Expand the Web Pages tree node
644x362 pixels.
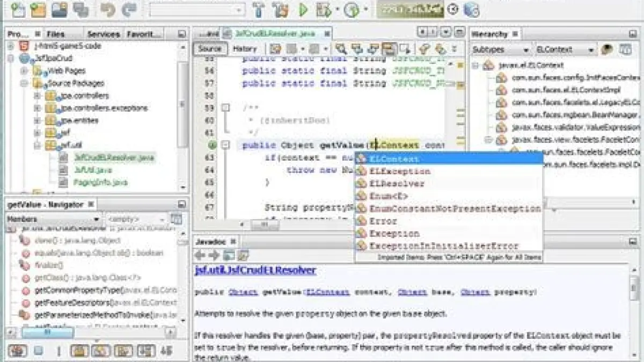point(24,71)
